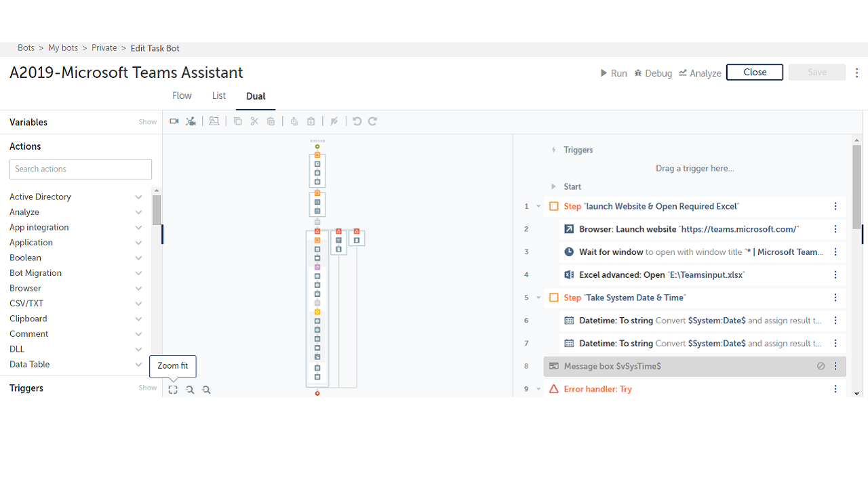Run the task bot

click(613, 73)
